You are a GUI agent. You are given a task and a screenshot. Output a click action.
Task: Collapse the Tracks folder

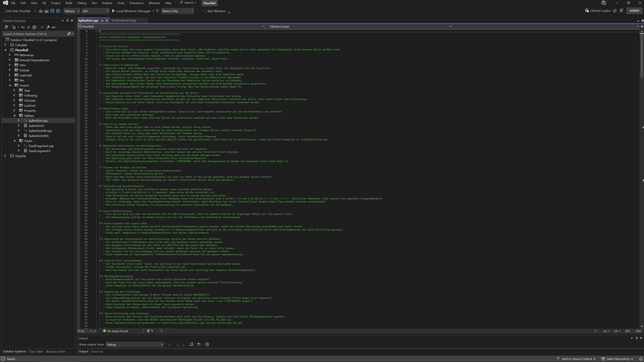pyautogui.click(x=15, y=141)
